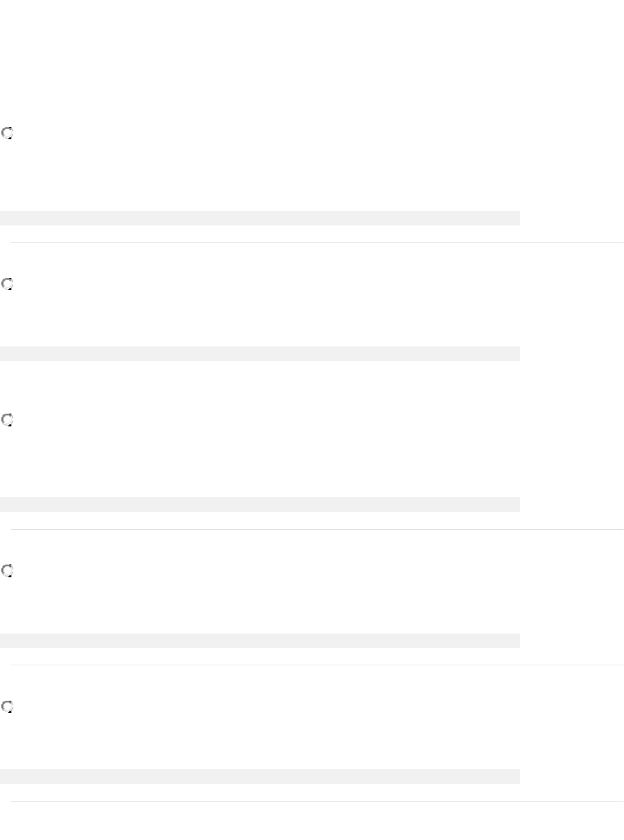Click the topmost gray bar
This screenshot has width=624, height=840.
(x=260, y=218)
